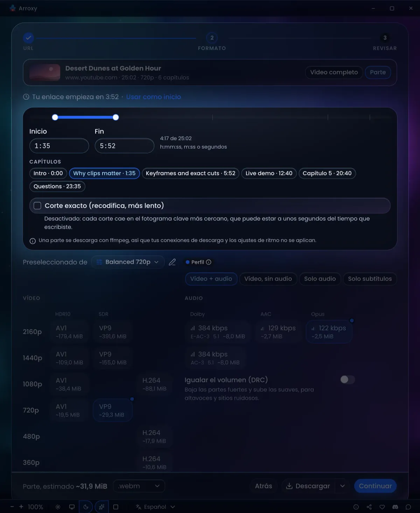420x513 pixels.
Task: Open the Español language dropdown
Action: [x=155, y=507]
